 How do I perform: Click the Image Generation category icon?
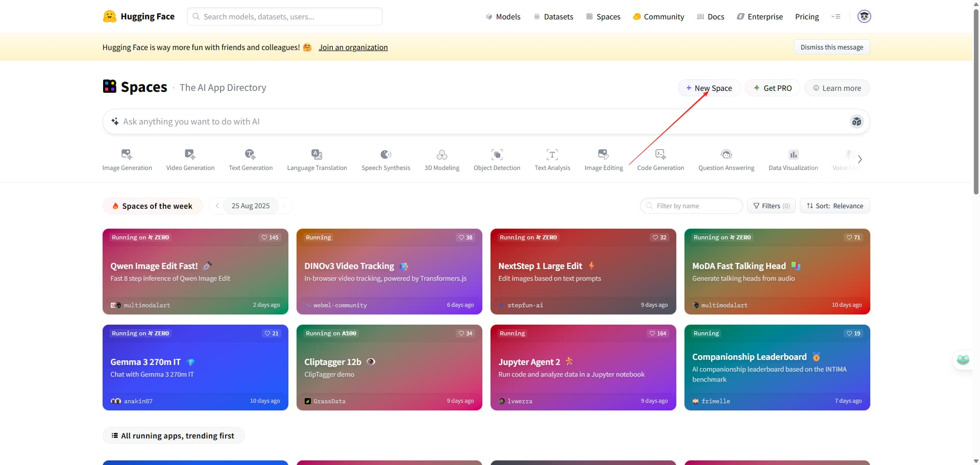pos(127,154)
